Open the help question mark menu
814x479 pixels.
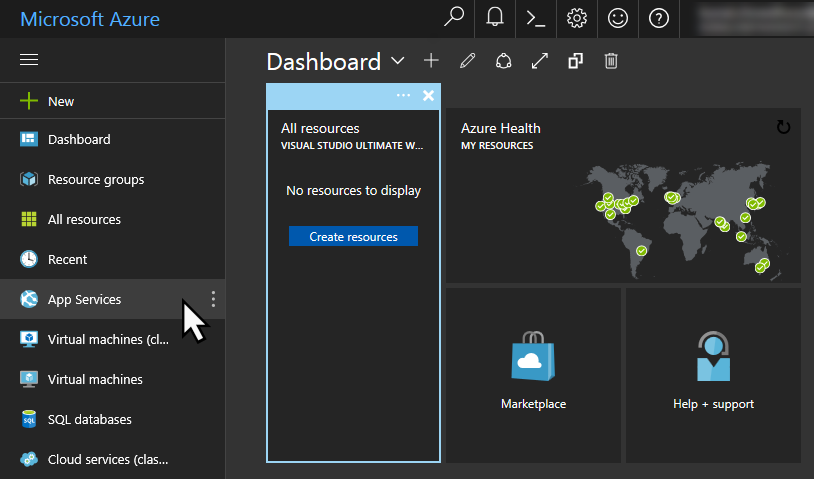pos(659,18)
